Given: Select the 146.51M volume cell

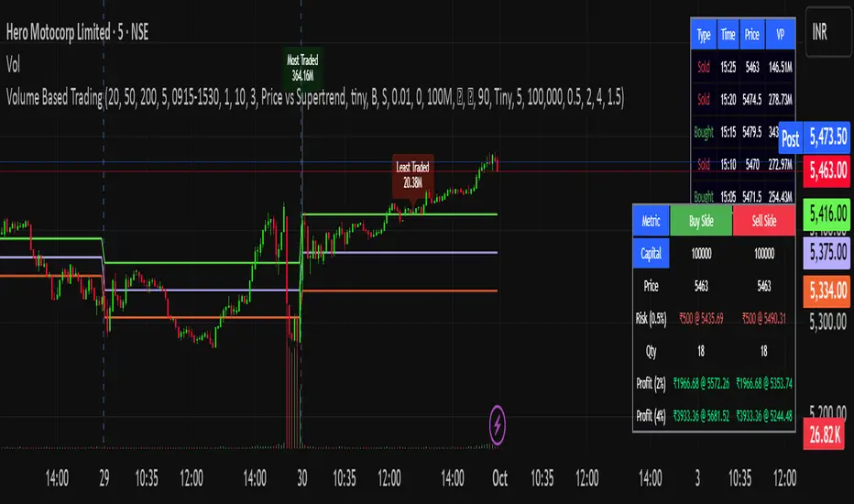Looking at the screenshot, I should 781,67.
